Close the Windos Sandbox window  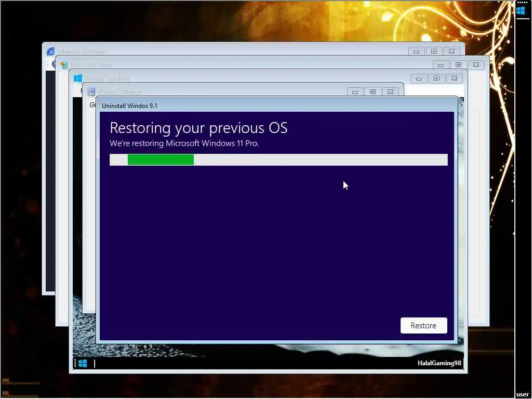pyautogui.click(x=454, y=78)
